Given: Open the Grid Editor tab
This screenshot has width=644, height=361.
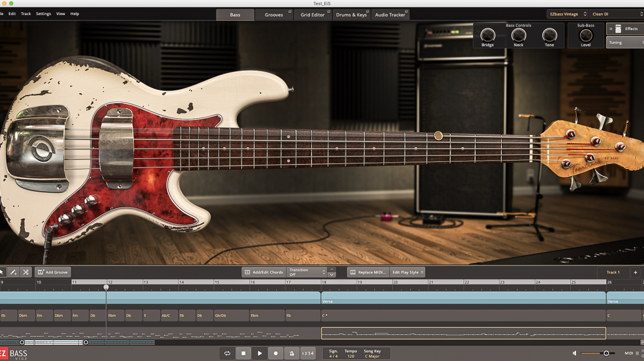Looking at the screenshot, I should 313,14.
